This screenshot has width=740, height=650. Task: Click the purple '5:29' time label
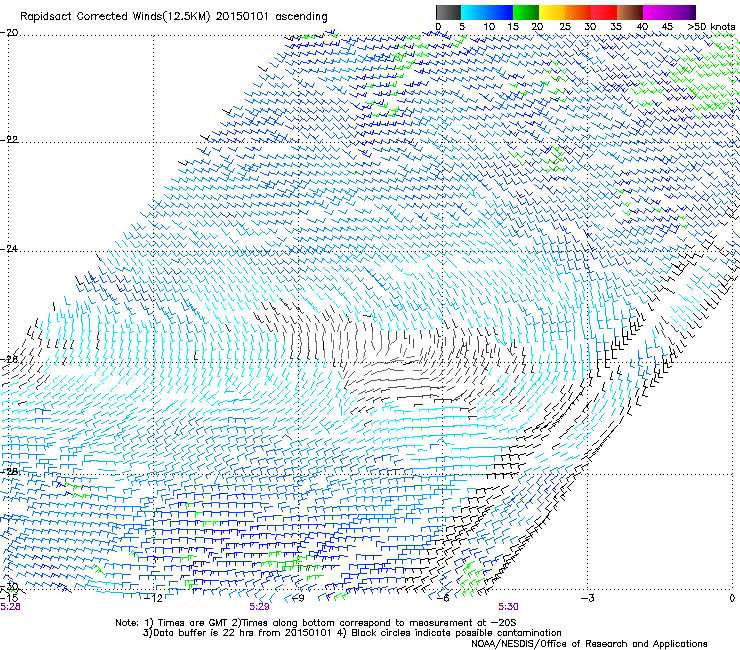(x=260, y=607)
